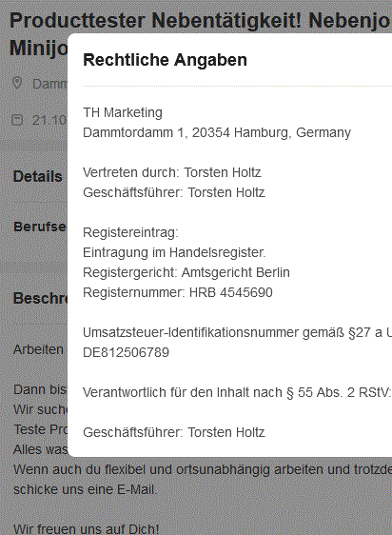Viewport: 392px width, 535px height.
Task: Click the Verantwortlich für den Inhalt line
Action: (237, 392)
